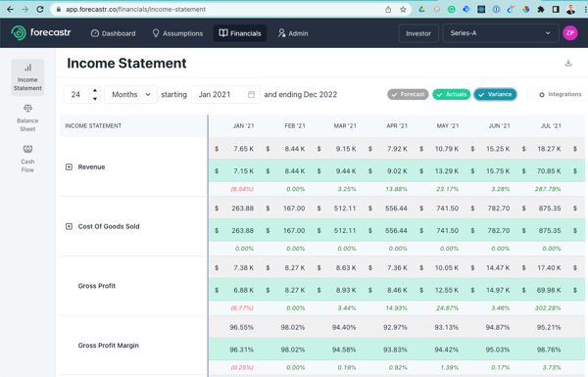Click the Investor button
This screenshot has height=377, width=588.
418,33
